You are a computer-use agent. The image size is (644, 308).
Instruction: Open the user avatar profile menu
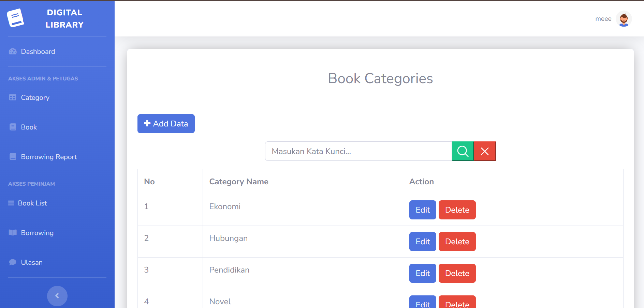[624, 19]
